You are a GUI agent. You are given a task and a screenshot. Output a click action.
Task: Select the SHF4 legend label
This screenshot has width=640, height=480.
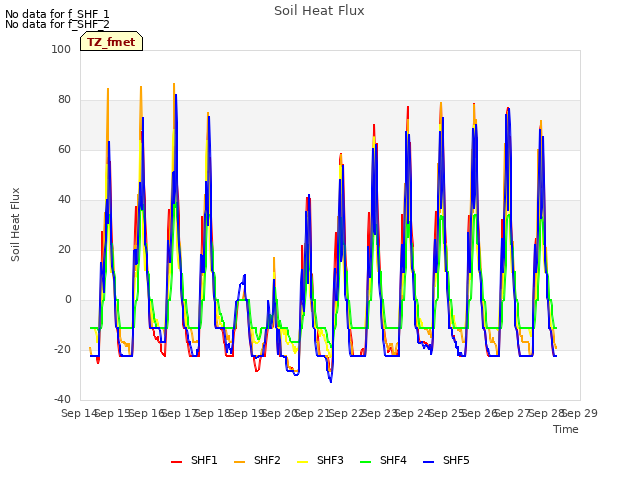[393, 460]
